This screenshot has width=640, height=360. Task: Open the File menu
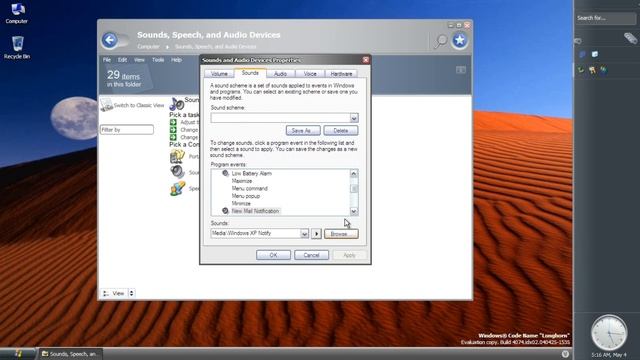pos(107,60)
